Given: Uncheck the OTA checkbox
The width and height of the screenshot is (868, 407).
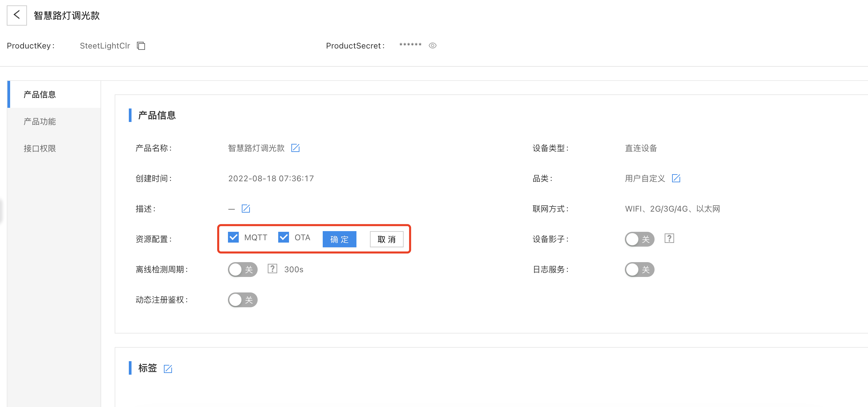Looking at the screenshot, I should point(284,237).
